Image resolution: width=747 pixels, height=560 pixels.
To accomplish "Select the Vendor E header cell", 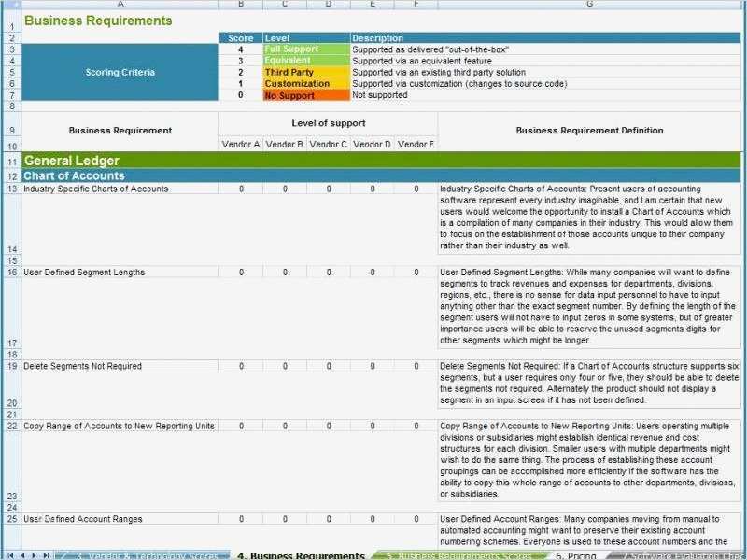I will (416, 144).
